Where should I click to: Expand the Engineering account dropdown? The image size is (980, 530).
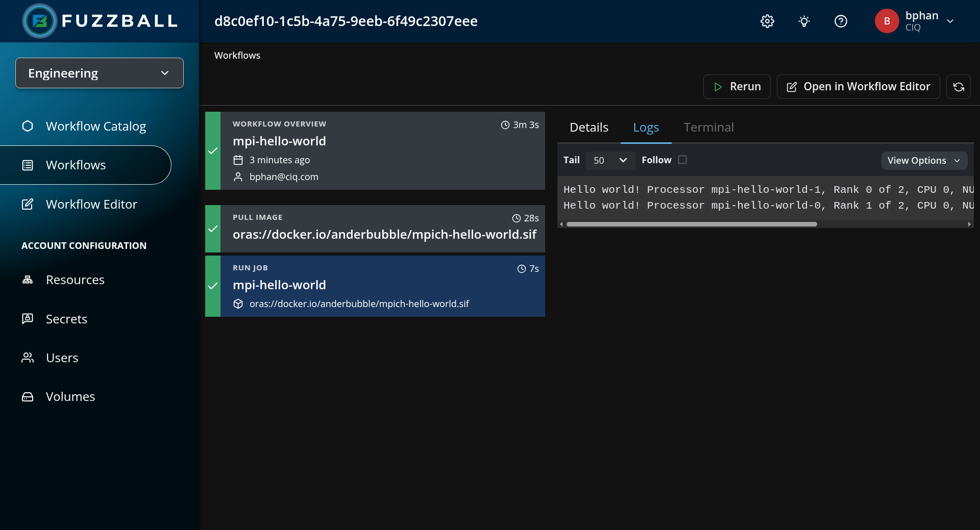tap(99, 73)
